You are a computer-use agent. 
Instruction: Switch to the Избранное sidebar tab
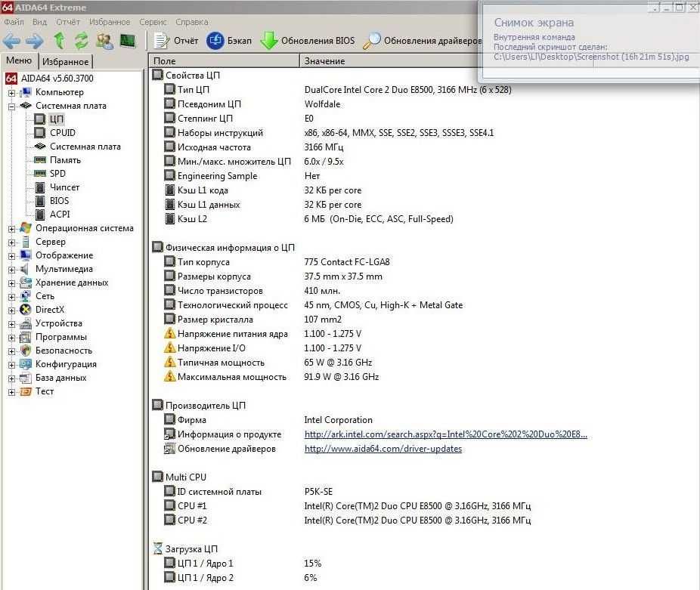click(65, 62)
